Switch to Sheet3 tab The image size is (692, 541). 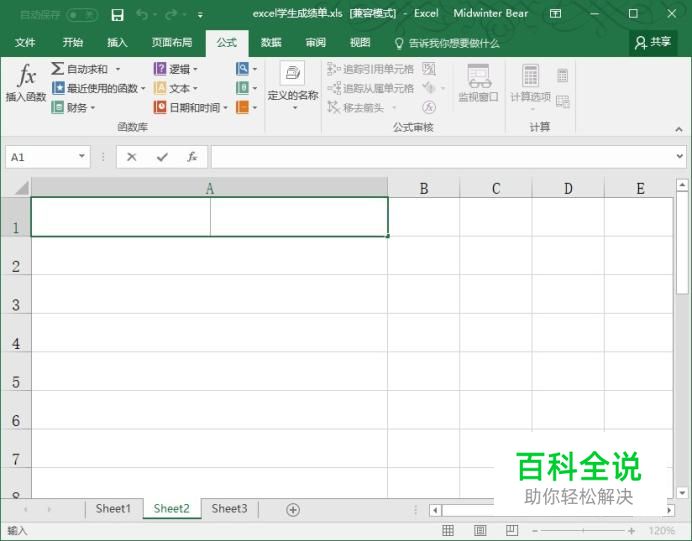(229, 509)
